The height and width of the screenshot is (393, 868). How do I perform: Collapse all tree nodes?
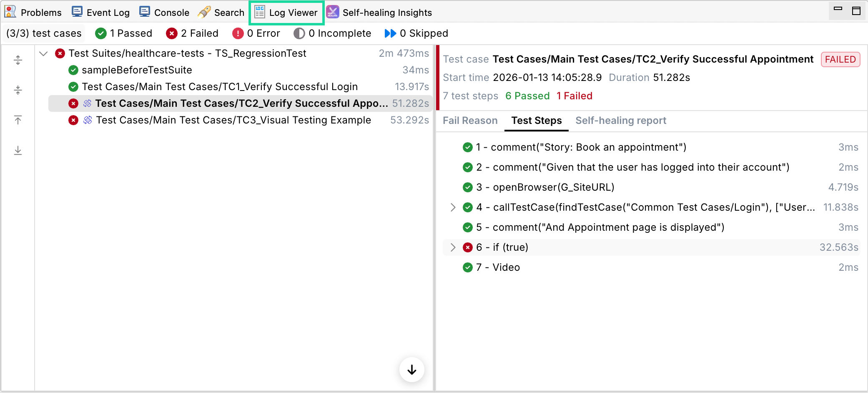(x=18, y=90)
